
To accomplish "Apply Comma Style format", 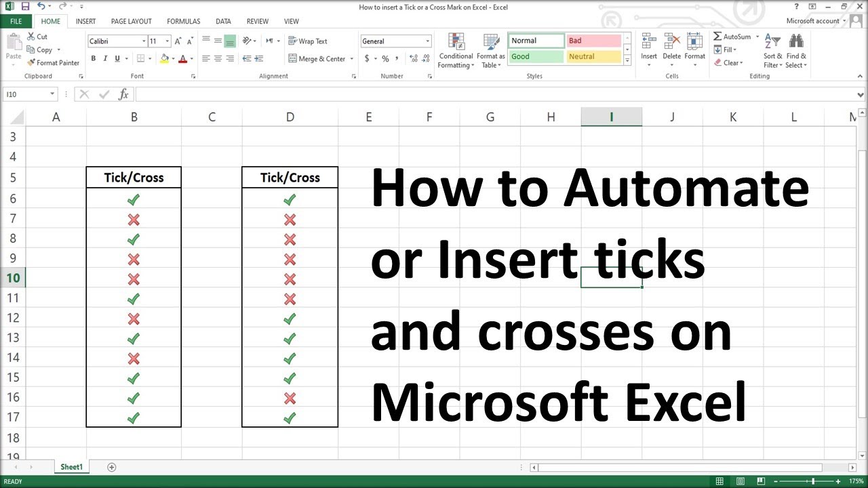I will coord(396,59).
